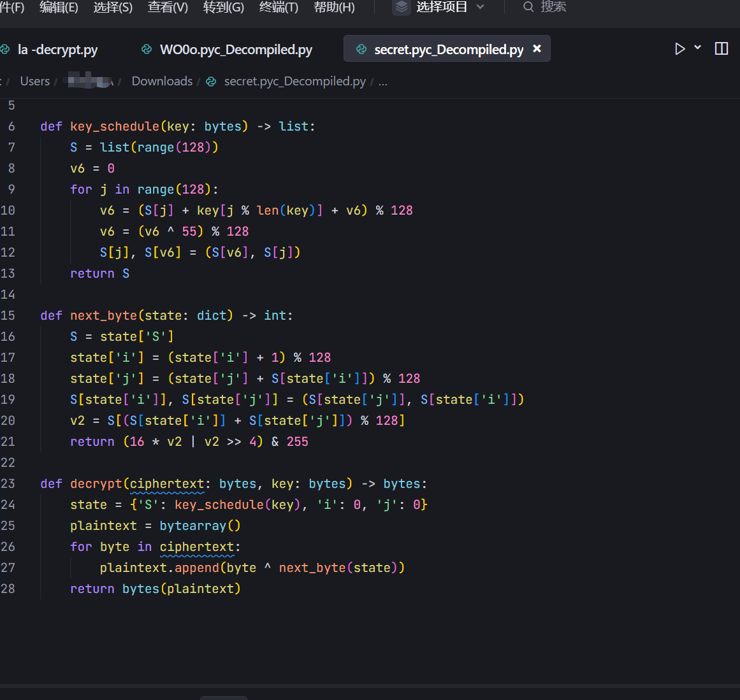
Task: Expand the breadcrumb ellipsis symbols list
Action: tap(382, 82)
